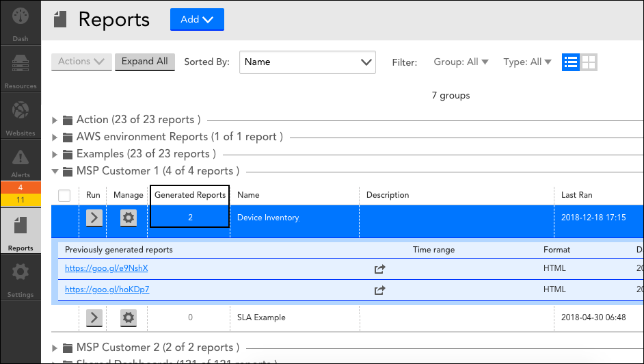Image resolution: width=644 pixels, height=364 pixels.
Task: Expand the Action reports group
Action: 54,120
